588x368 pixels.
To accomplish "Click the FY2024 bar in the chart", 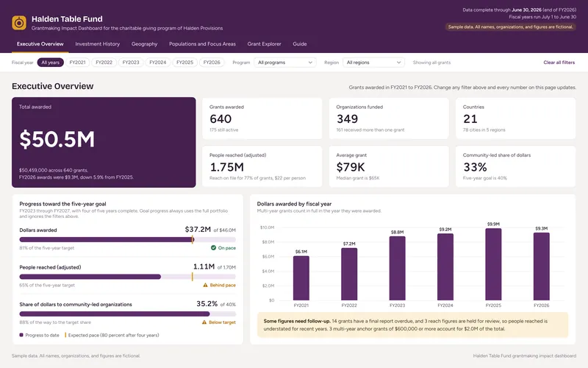I will pos(445,267).
